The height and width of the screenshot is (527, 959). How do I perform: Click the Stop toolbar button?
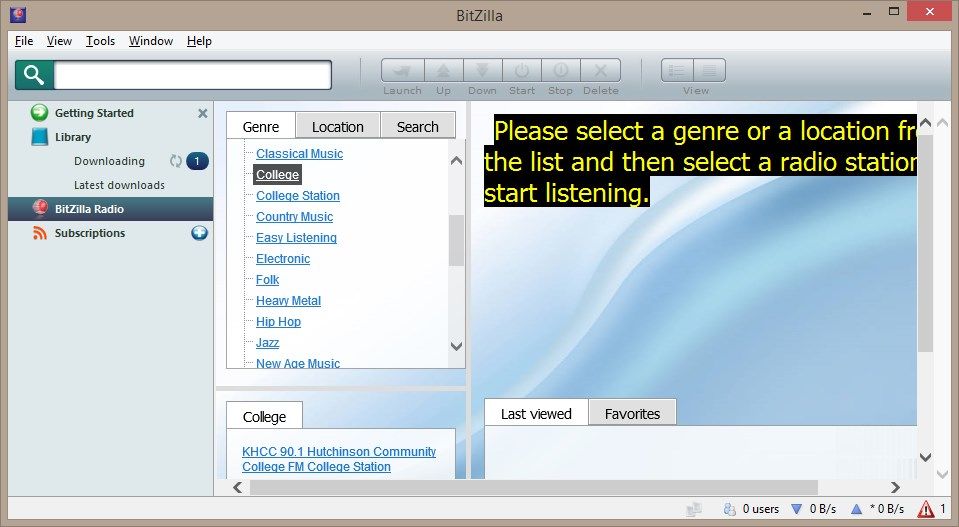[x=561, y=70]
